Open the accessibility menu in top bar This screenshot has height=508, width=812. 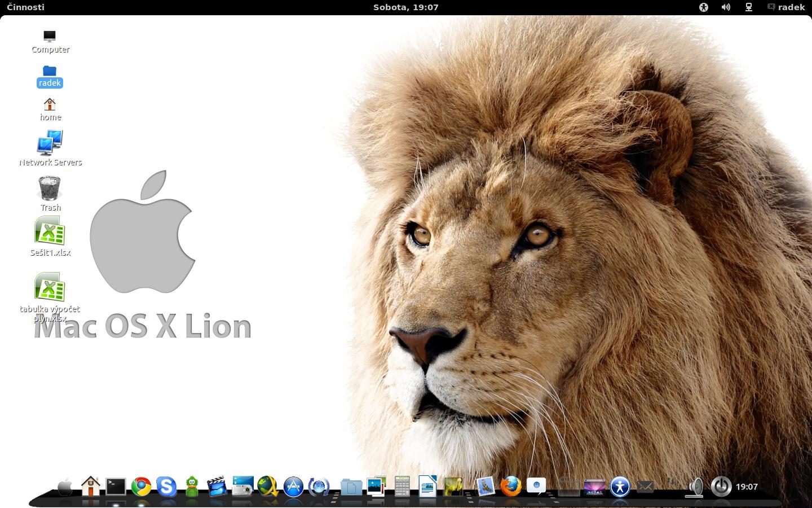(x=703, y=7)
